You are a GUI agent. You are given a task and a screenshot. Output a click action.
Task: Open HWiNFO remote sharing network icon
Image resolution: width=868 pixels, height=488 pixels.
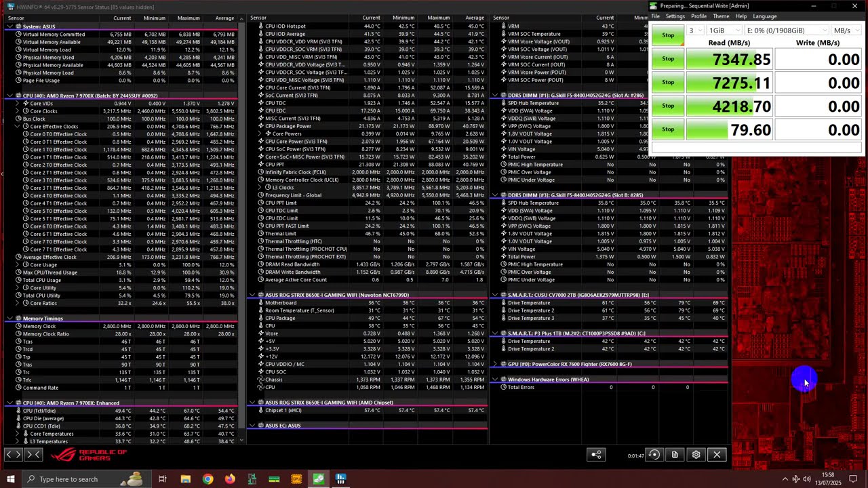596,455
